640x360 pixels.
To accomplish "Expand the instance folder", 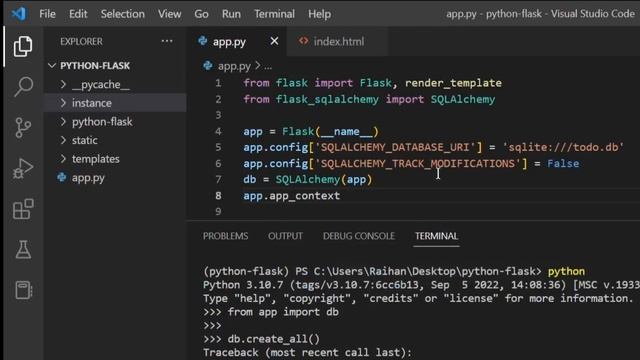I will [x=63, y=102].
